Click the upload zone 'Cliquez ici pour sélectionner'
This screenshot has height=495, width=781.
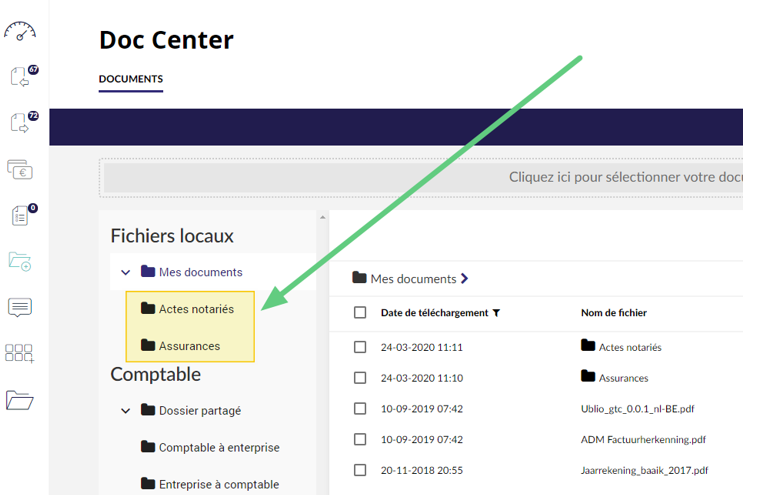423,177
